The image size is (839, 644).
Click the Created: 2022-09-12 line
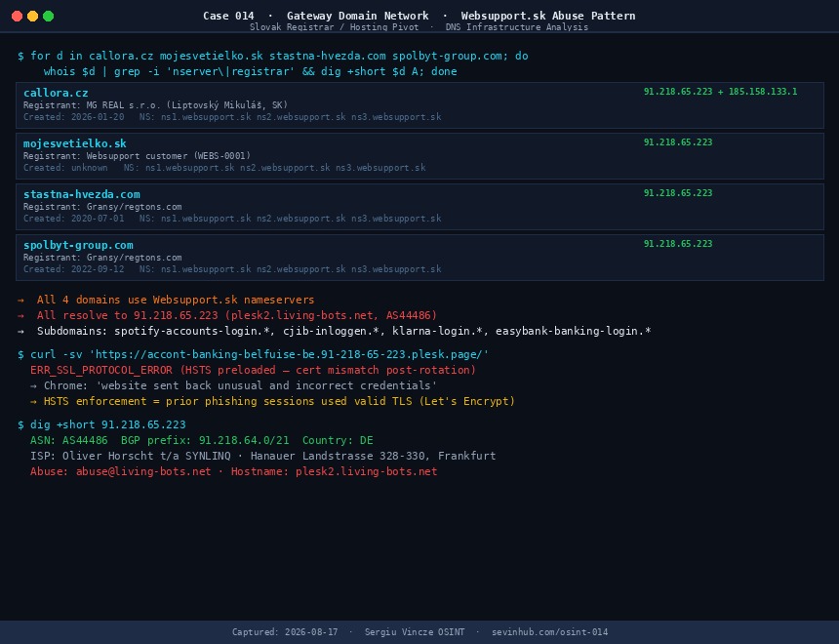click(232, 269)
